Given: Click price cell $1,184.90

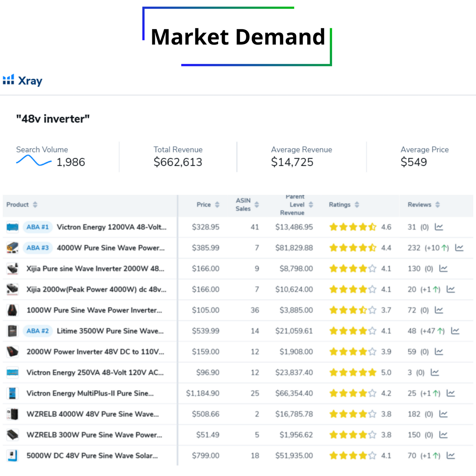Looking at the screenshot, I should point(203,393).
